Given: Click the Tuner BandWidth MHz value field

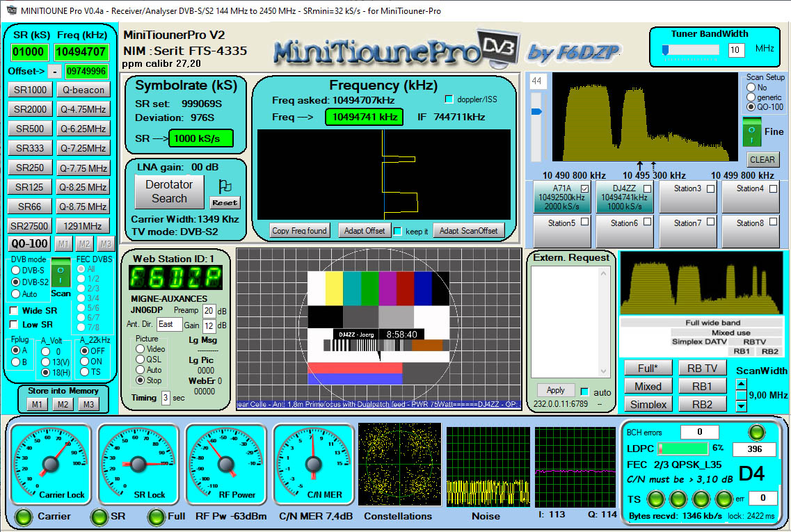Looking at the screenshot, I should pyautogui.click(x=736, y=50).
